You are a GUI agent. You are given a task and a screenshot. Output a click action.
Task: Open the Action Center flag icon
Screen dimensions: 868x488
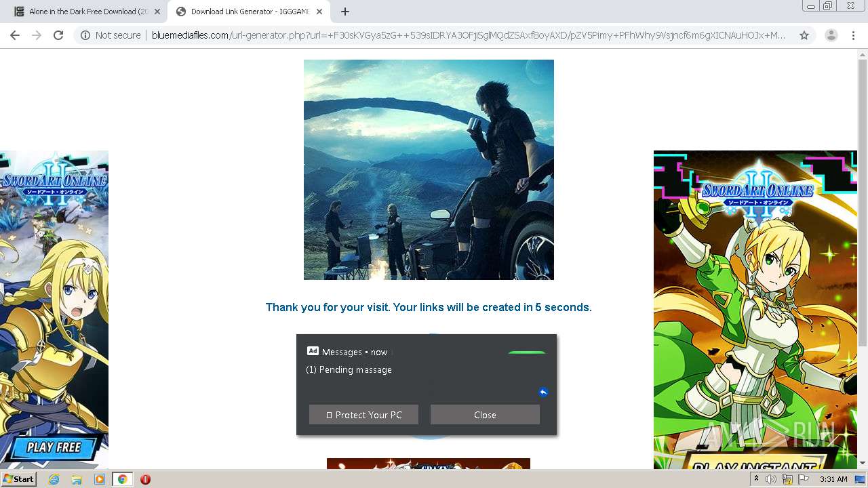point(804,479)
